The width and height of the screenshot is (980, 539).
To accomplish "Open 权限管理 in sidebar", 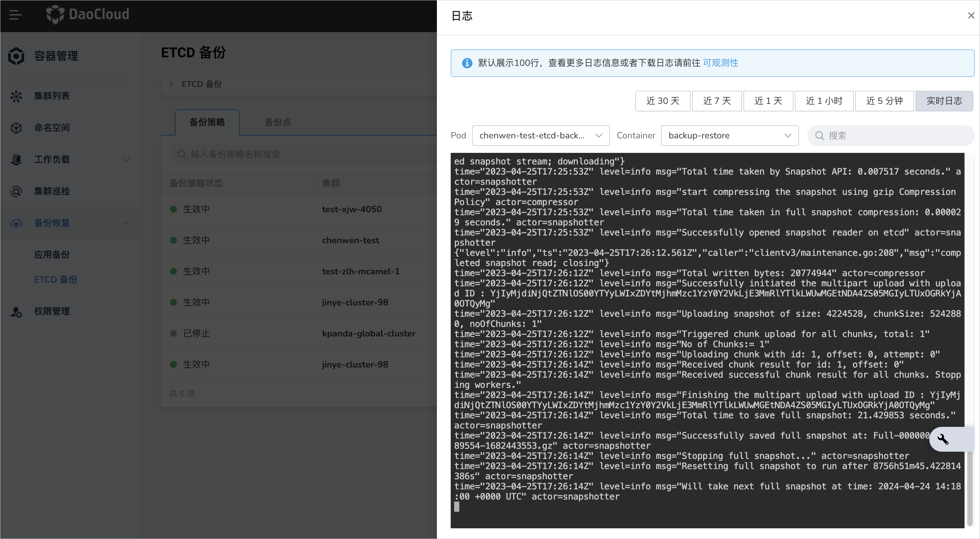I will [52, 311].
